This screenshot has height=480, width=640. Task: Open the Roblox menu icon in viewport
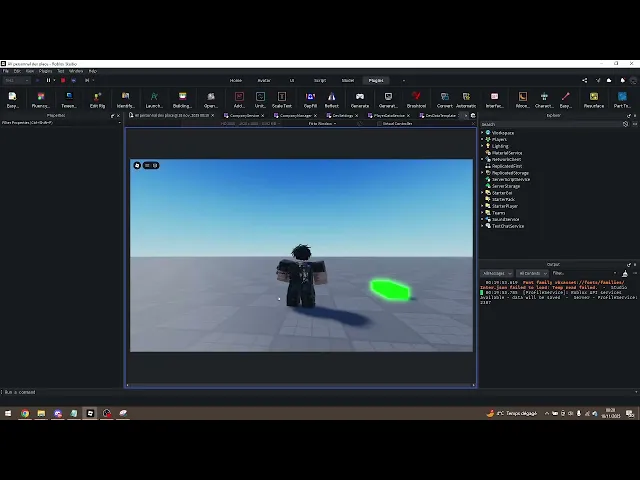137,165
